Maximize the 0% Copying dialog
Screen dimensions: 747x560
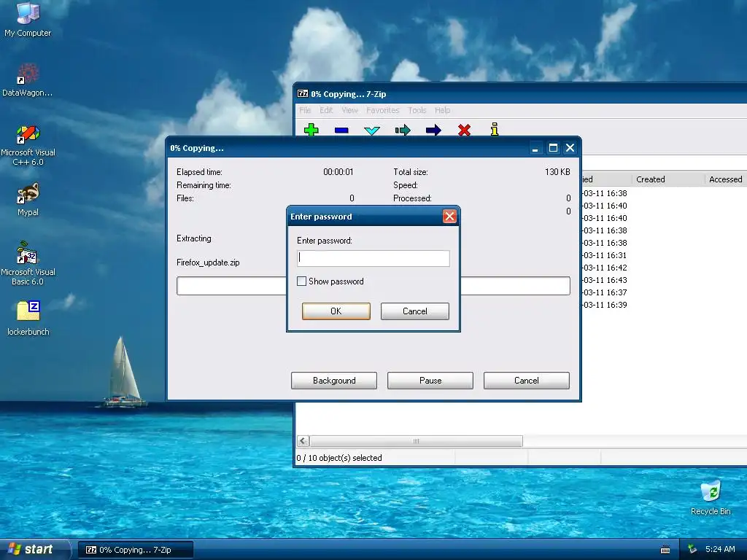[553, 148]
